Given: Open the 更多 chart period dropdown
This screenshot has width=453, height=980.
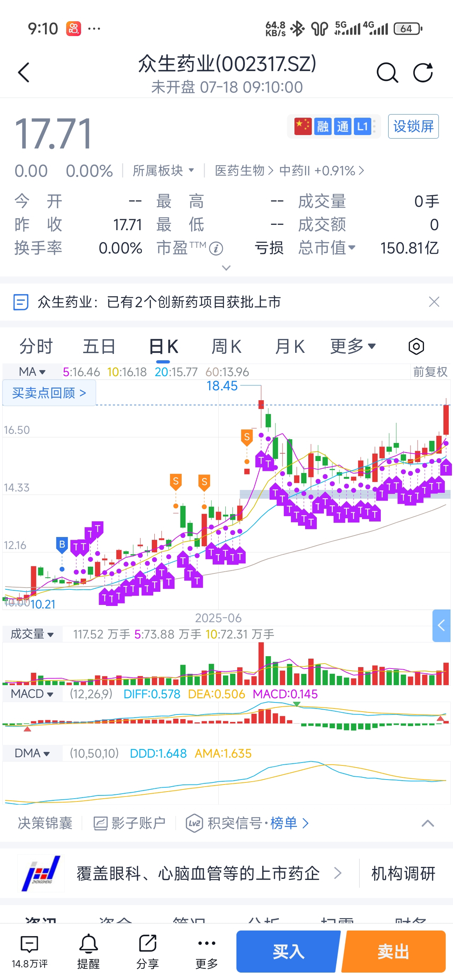Looking at the screenshot, I should tap(353, 346).
